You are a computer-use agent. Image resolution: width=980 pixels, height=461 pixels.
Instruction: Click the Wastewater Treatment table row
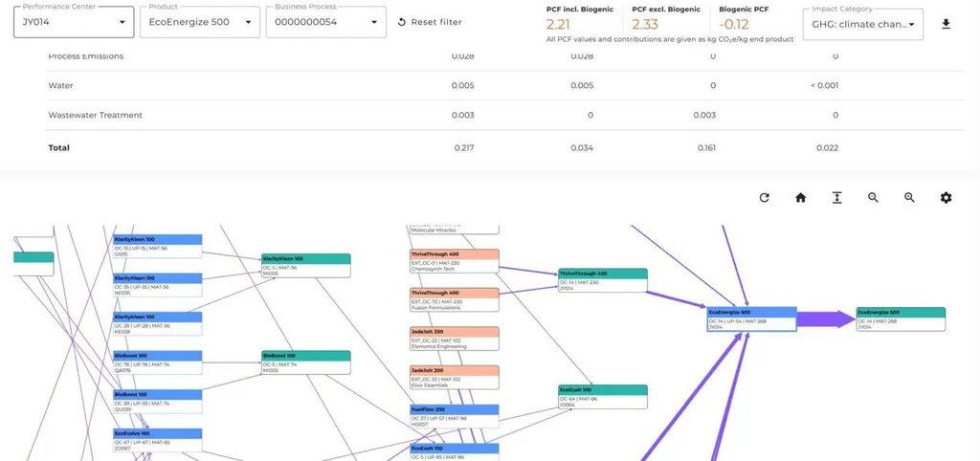tap(96, 116)
